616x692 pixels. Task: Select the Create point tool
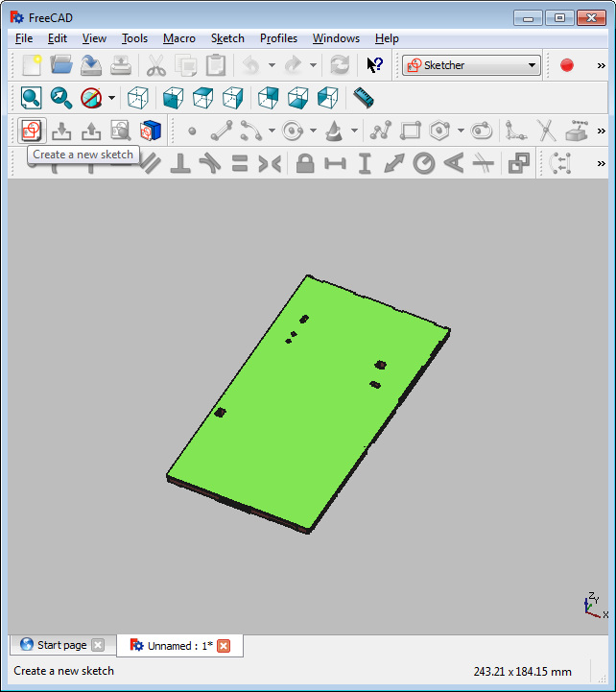[x=192, y=131]
